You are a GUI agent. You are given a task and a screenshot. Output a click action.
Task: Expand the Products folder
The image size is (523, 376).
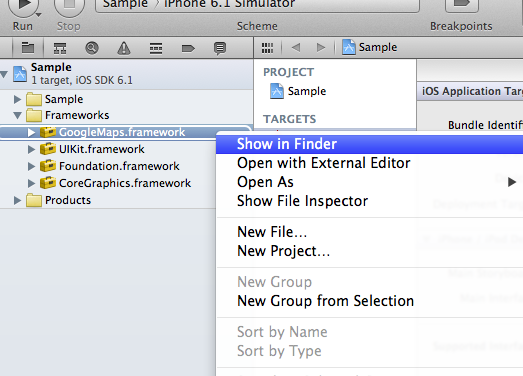(17, 200)
